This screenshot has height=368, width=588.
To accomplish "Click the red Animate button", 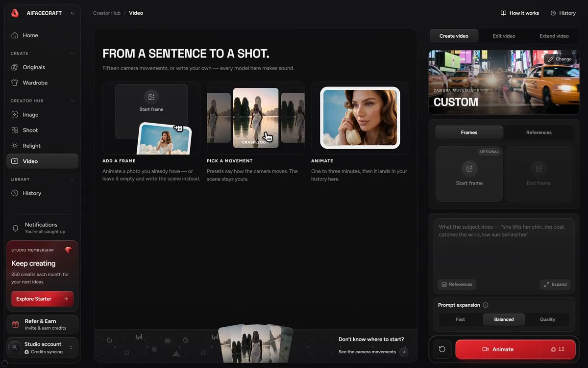I will coord(515,349).
